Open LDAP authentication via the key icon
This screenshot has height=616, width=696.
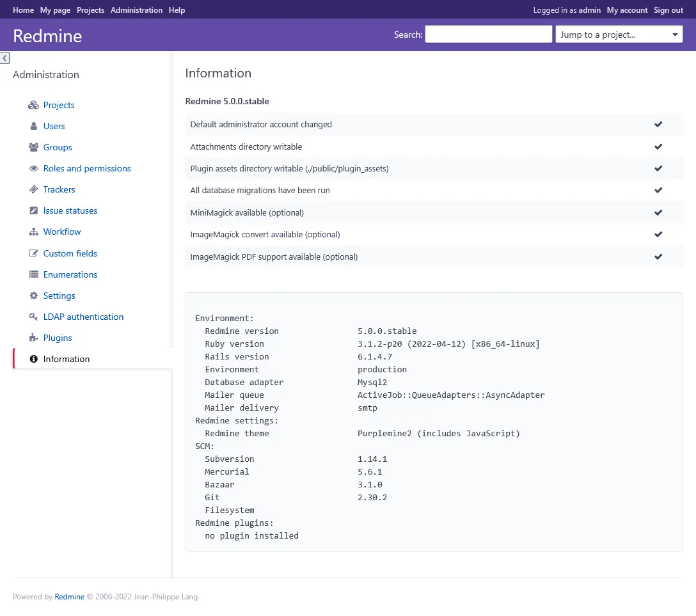click(33, 317)
